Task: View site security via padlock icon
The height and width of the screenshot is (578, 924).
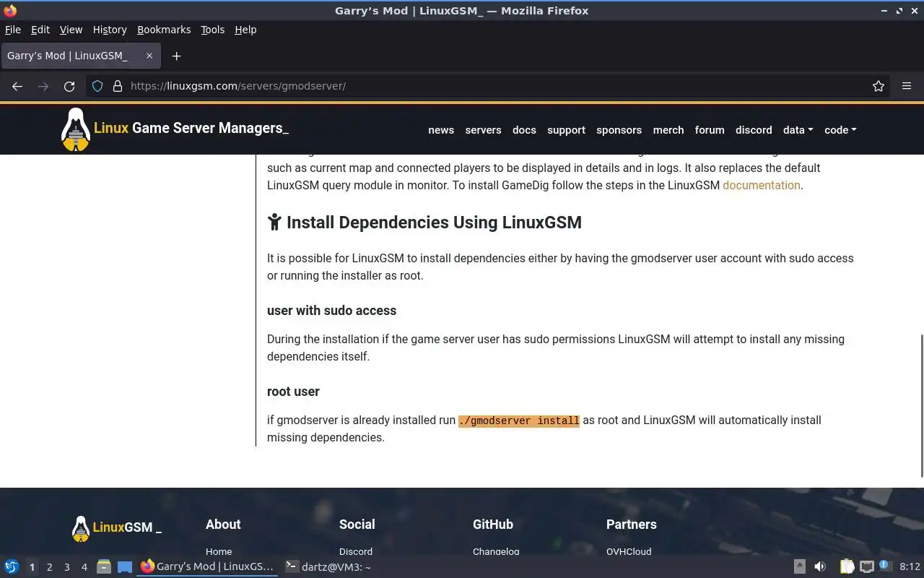Action: (x=118, y=86)
